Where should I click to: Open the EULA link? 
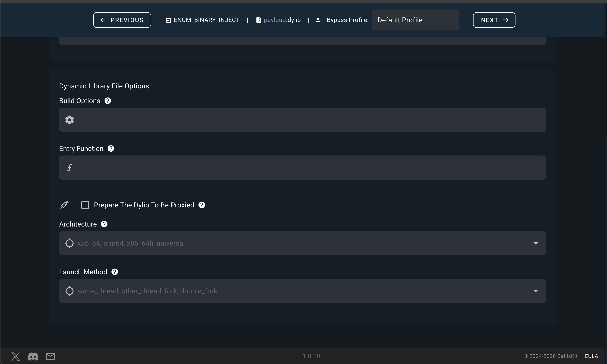[591, 356]
